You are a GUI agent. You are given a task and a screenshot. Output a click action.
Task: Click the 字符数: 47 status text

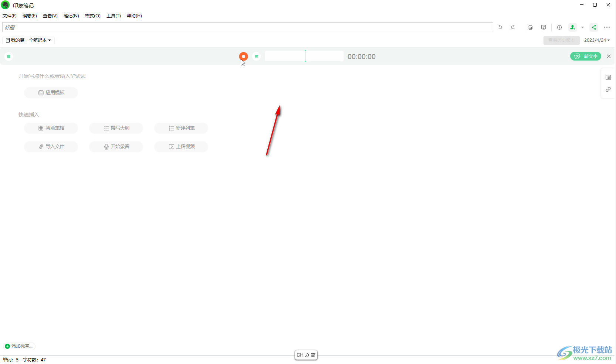click(34, 360)
